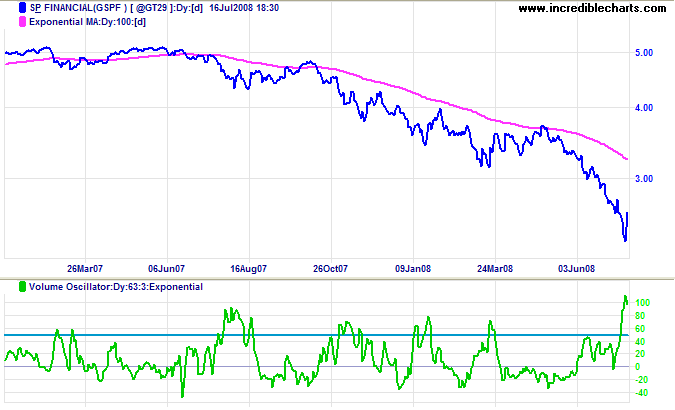The height and width of the screenshot is (410, 675).
Task: Open the www.incrediblecharts.com link
Action: click(x=592, y=8)
